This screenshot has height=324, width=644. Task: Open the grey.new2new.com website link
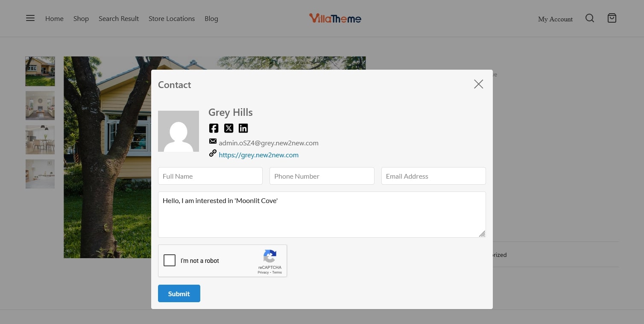258,155
